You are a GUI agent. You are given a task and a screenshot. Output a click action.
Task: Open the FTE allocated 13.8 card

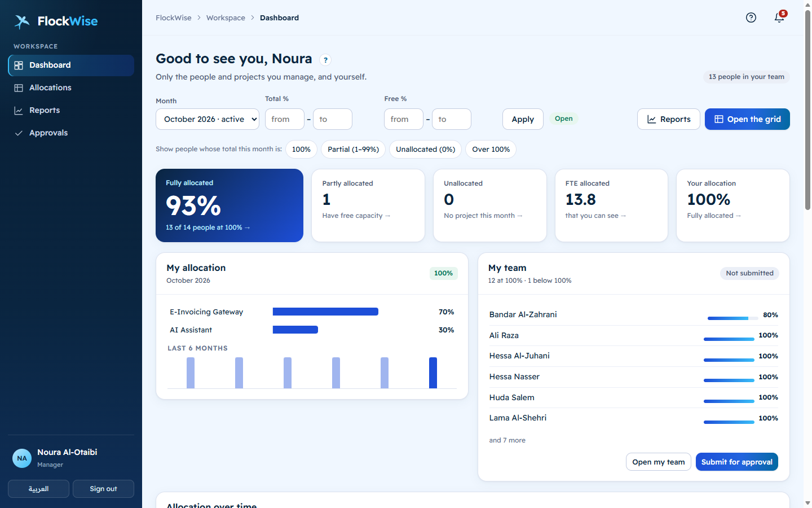(611, 205)
